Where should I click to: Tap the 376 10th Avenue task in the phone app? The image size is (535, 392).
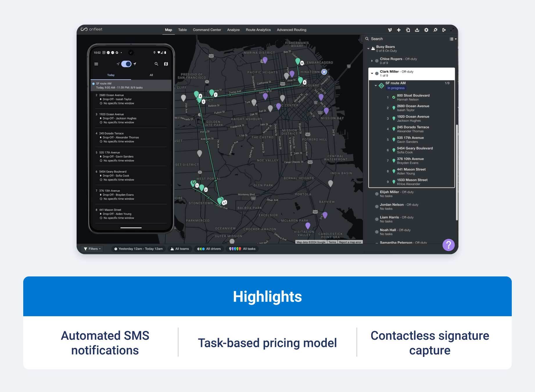pyautogui.click(x=131, y=195)
